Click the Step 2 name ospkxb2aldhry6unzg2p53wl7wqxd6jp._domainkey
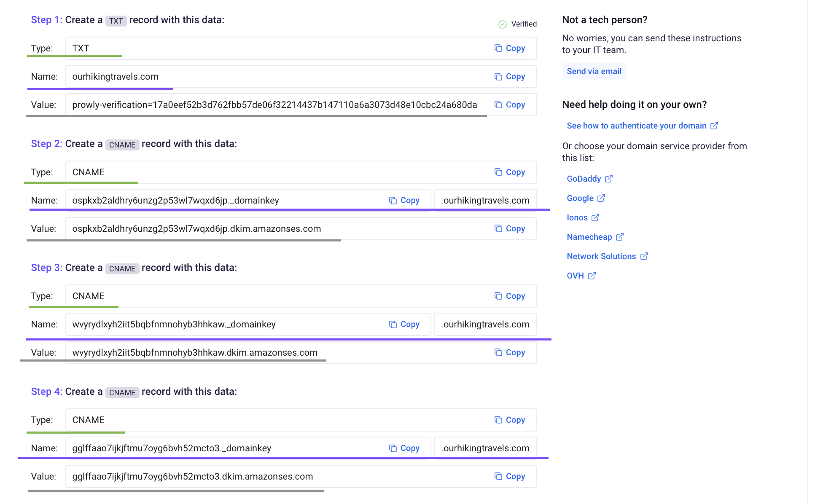Viewport: 823px width, 504px height. (175, 200)
